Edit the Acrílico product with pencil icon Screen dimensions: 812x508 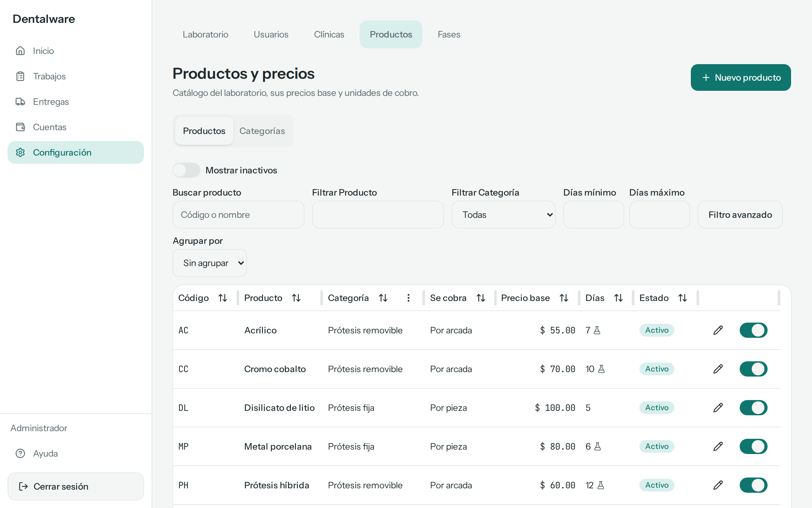[718, 330]
